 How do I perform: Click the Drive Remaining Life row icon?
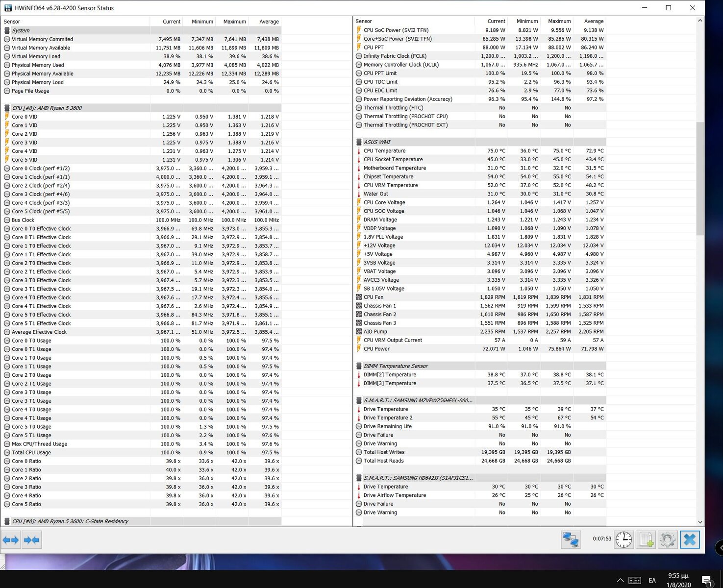pos(359,426)
